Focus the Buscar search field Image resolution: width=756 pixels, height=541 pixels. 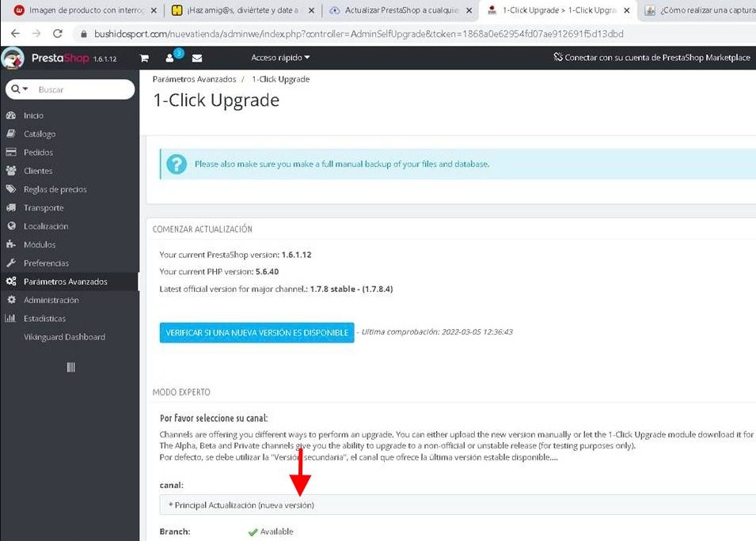click(83, 89)
